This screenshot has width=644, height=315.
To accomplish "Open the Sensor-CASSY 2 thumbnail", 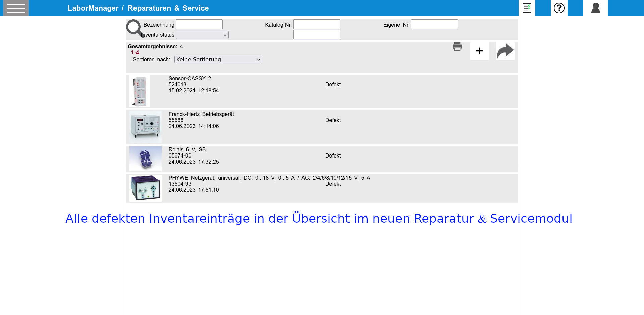I will tap(140, 91).
